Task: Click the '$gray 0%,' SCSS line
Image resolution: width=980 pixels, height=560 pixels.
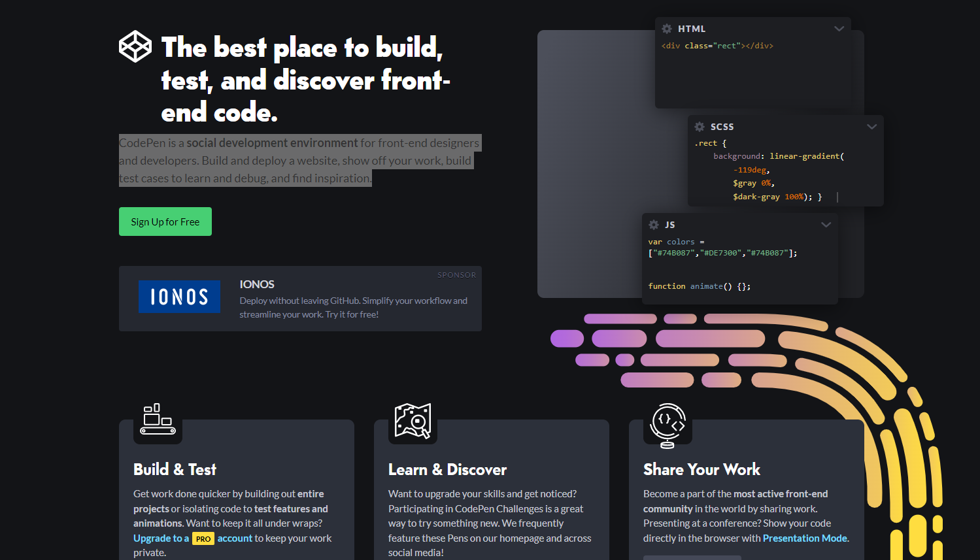Action: pos(754,183)
